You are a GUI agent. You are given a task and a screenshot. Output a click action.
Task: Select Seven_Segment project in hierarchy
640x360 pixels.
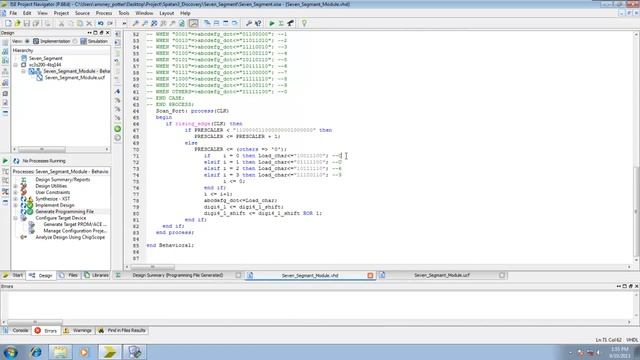(x=45, y=58)
